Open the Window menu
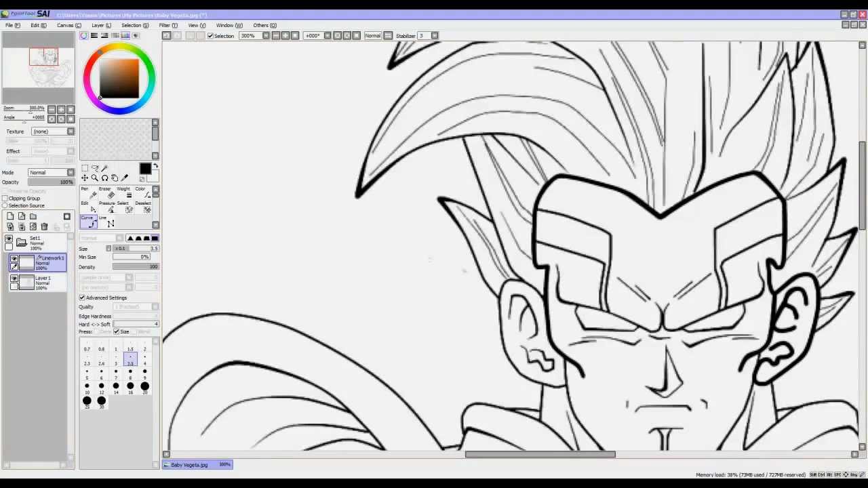 pyautogui.click(x=229, y=25)
